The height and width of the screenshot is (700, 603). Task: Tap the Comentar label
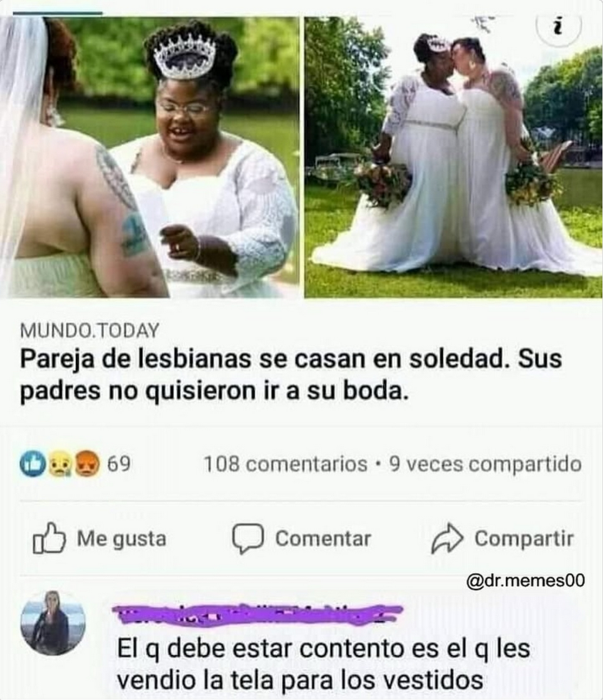point(323,539)
